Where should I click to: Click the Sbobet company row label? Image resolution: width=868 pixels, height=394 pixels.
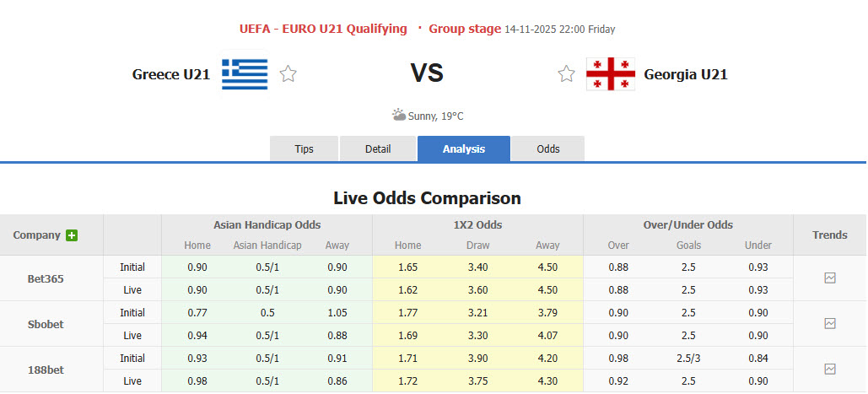tap(46, 324)
